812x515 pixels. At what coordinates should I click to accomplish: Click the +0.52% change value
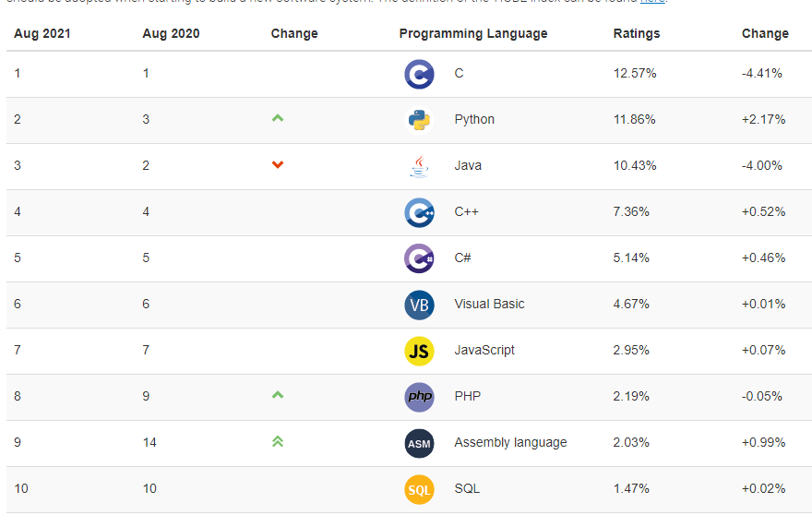tap(763, 212)
